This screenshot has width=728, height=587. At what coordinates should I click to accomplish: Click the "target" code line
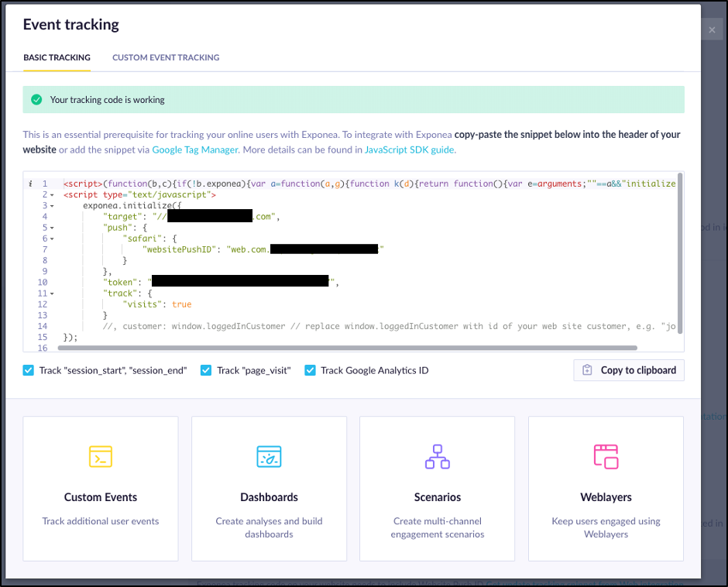(191, 216)
